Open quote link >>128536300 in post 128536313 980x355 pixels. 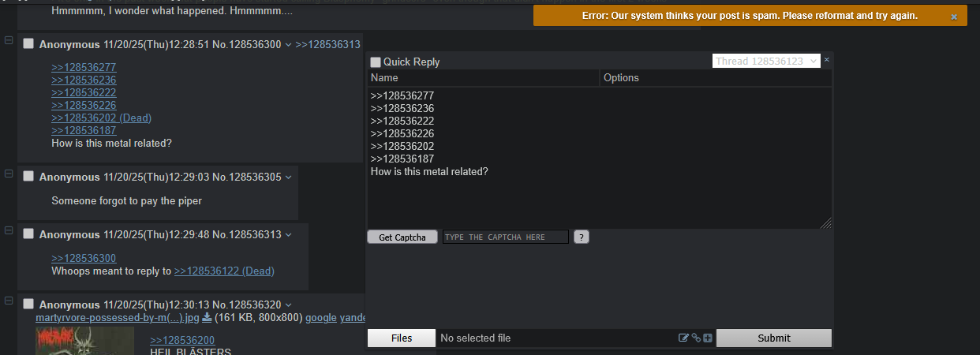[84, 258]
